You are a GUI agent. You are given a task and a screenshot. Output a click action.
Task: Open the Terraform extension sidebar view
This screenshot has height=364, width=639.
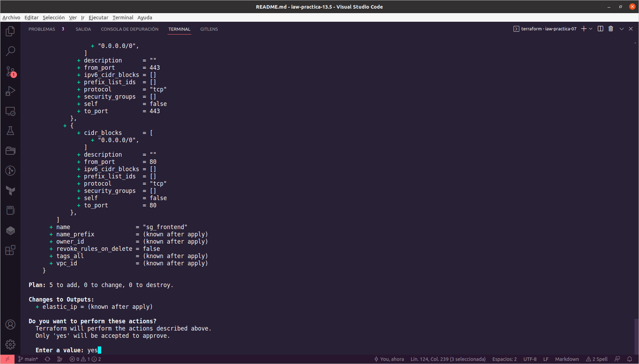(10, 191)
